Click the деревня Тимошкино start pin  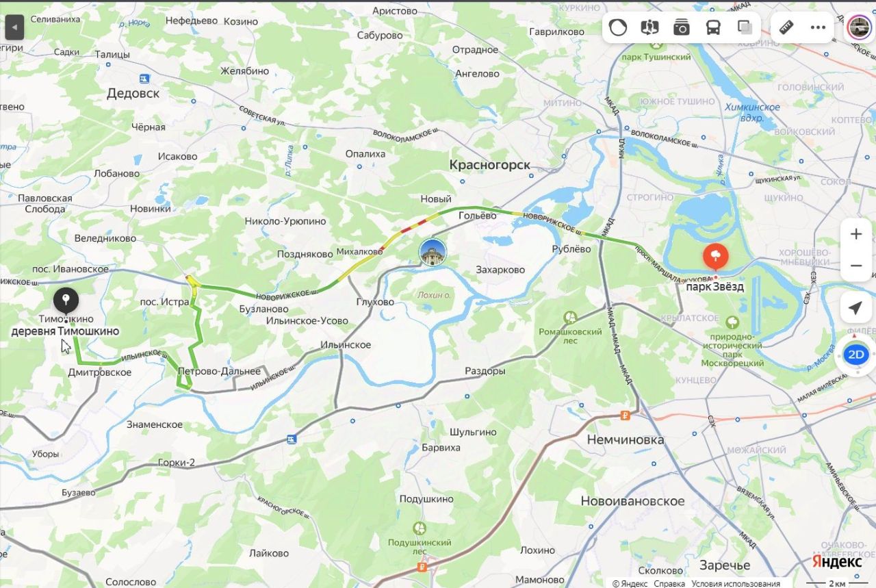(x=66, y=301)
